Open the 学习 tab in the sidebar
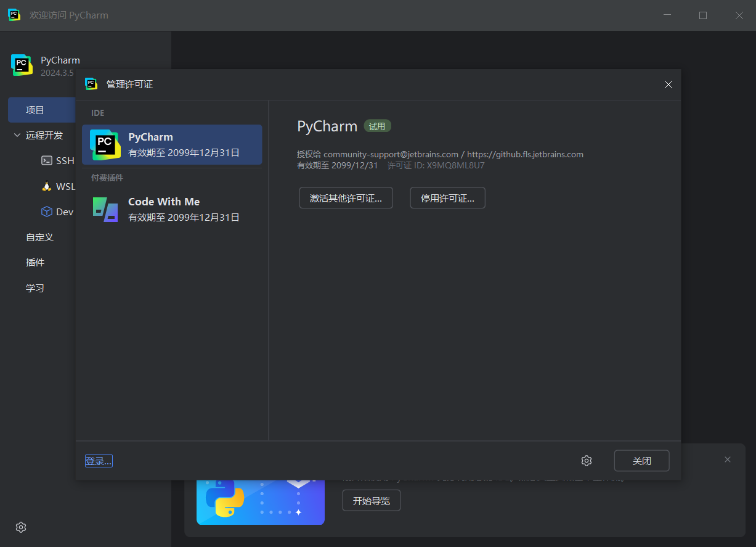This screenshot has width=756, height=547. click(x=35, y=288)
